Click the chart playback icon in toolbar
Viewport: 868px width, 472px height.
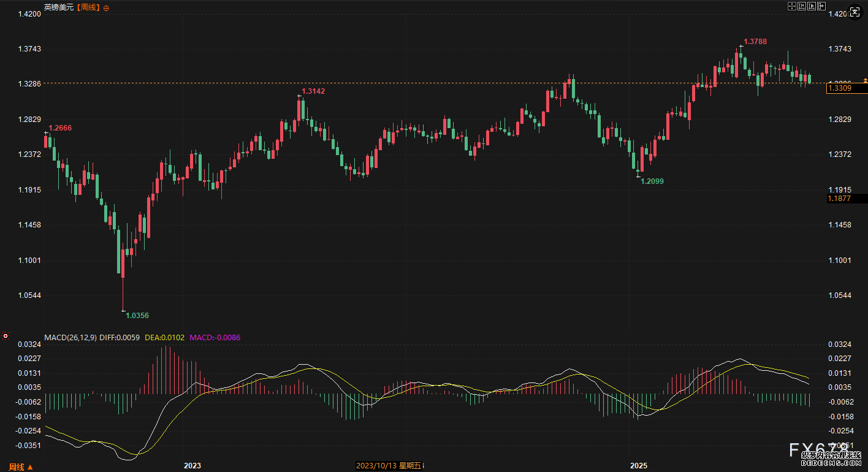812,6
